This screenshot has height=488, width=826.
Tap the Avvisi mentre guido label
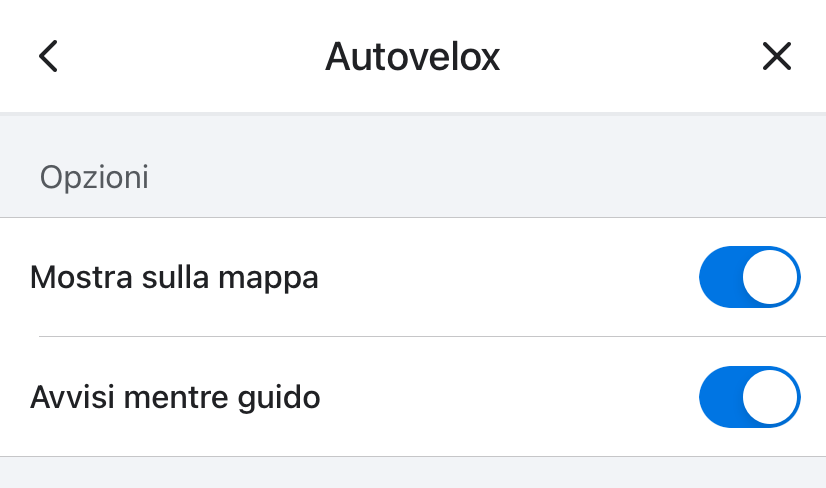pos(175,397)
